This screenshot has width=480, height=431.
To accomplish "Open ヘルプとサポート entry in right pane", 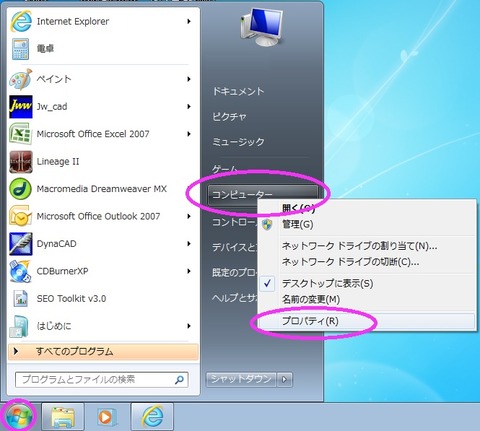I will tap(235, 298).
